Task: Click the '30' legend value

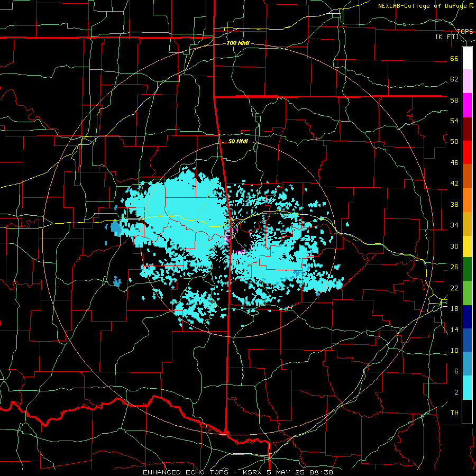Action: click(x=454, y=246)
